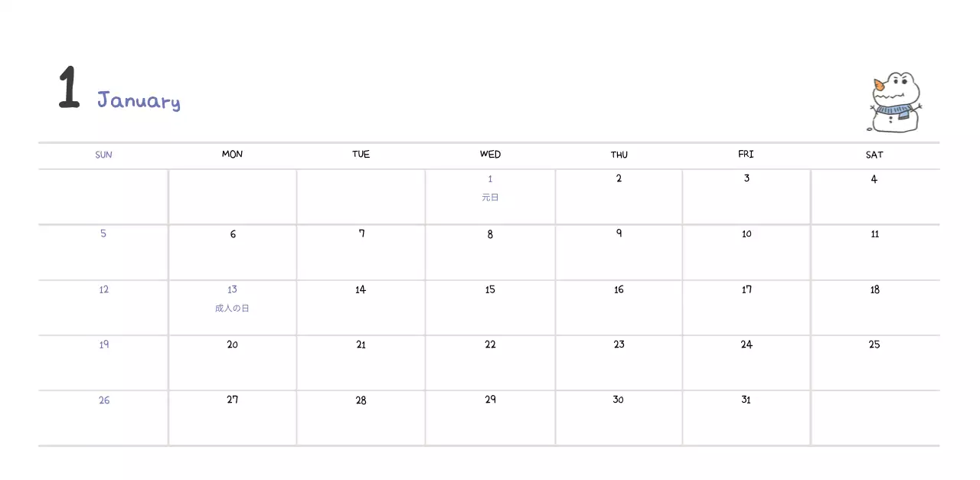980x480 pixels.
Task: Select date 13 in the calendar
Action: pos(232,289)
